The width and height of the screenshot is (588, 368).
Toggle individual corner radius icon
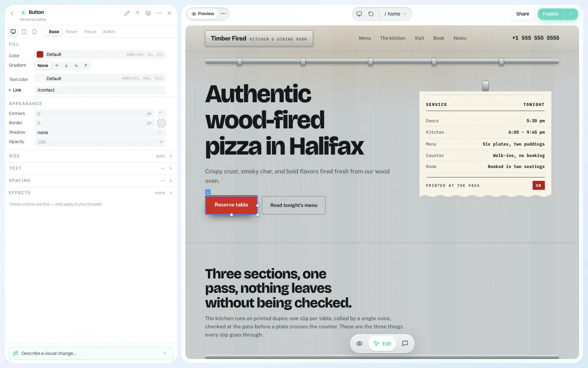[161, 114]
